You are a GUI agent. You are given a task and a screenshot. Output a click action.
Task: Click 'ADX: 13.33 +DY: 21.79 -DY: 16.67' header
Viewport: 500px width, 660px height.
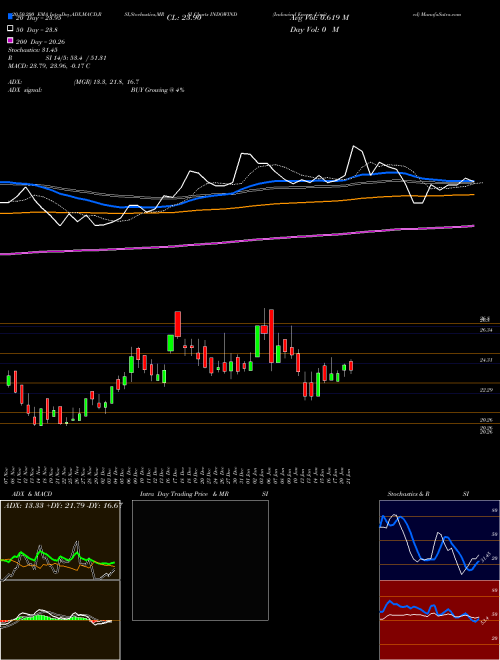(x=63, y=505)
